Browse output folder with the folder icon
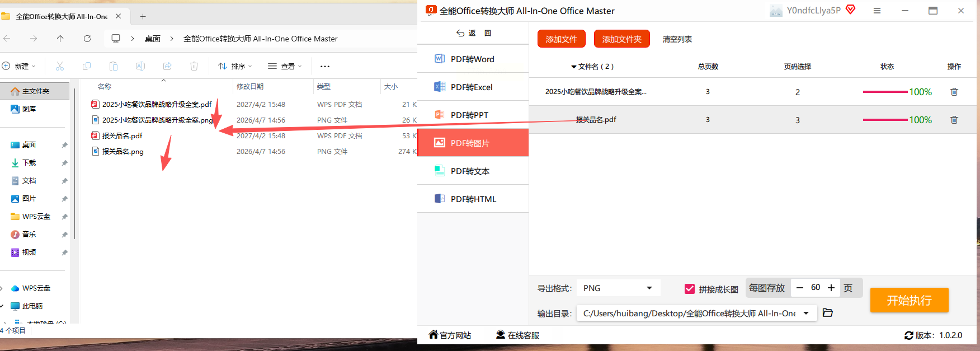Screen dimensions: 980x351 coord(828,313)
